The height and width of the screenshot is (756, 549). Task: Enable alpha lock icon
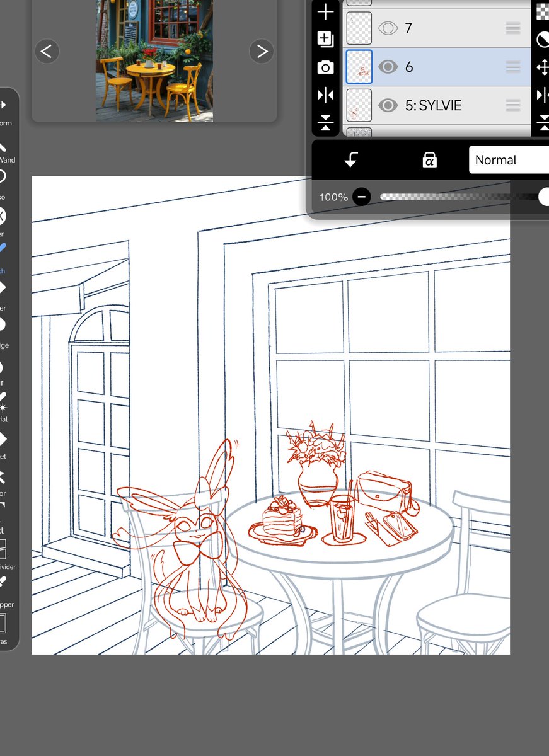point(429,160)
